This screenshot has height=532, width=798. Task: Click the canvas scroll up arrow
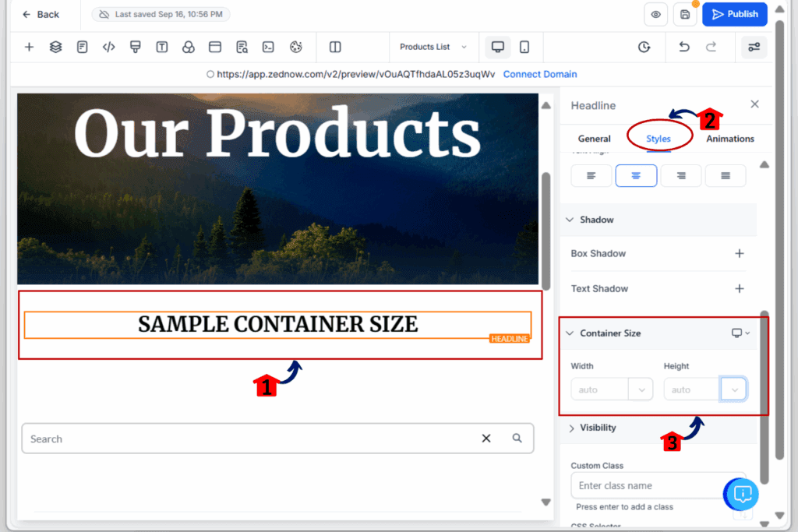pyautogui.click(x=546, y=105)
